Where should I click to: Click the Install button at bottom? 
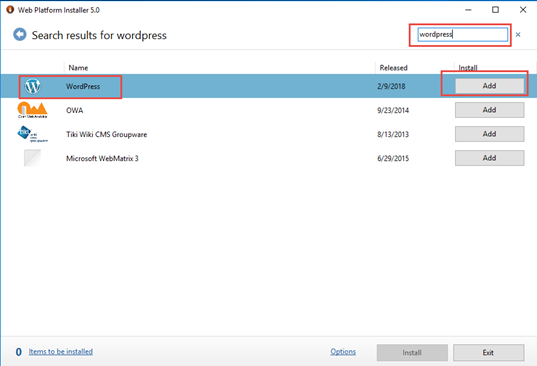(x=412, y=353)
